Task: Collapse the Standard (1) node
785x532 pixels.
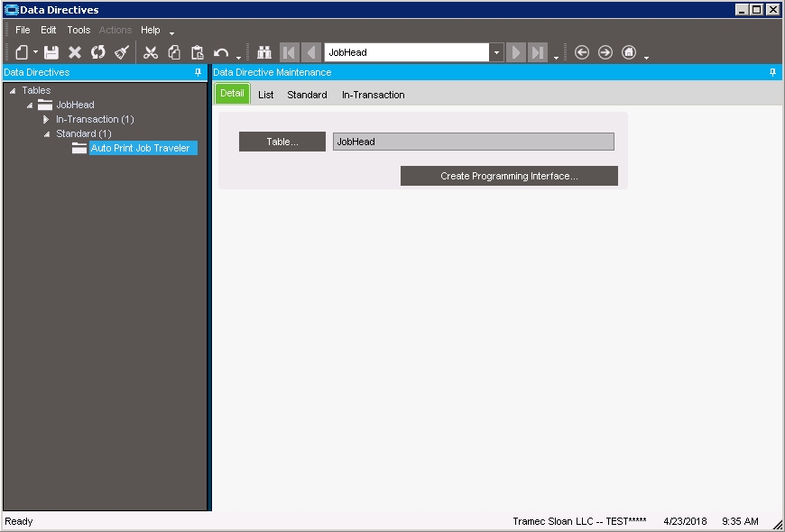Action: pyautogui.click(x=47, y=134)
